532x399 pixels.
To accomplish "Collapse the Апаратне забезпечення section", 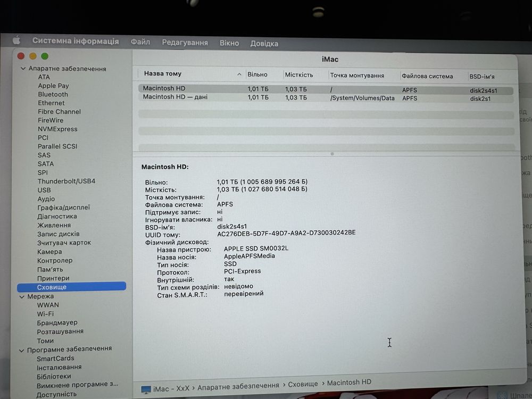I will click(x=23, y=69).
